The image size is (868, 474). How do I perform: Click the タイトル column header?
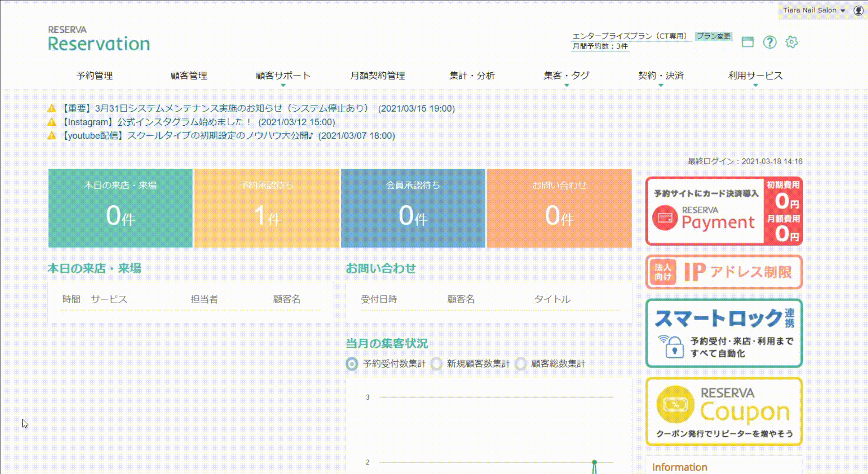pos(552,299)
